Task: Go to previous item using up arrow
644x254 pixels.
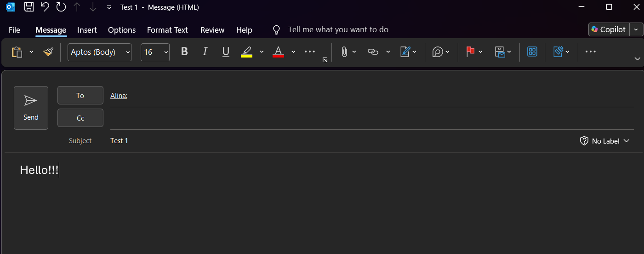Action: click(77, 7)
